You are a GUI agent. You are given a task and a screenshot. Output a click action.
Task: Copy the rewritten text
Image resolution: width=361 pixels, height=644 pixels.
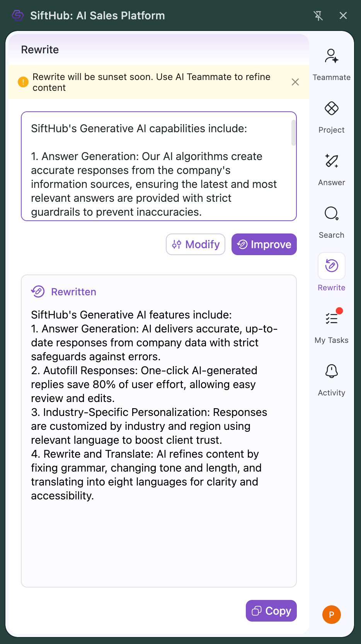[271, 611]
